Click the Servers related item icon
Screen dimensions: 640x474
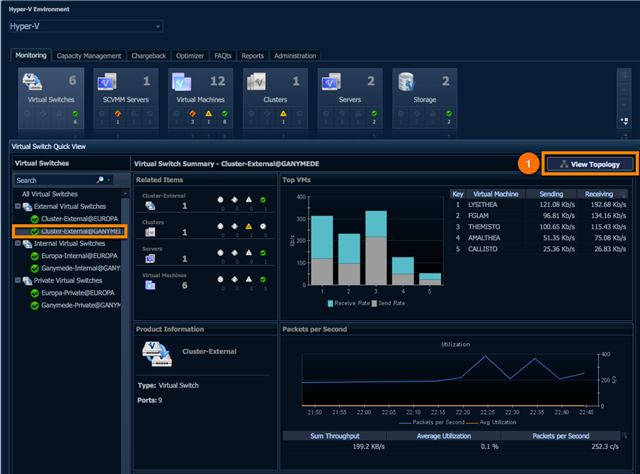click(x=150, y=258)
